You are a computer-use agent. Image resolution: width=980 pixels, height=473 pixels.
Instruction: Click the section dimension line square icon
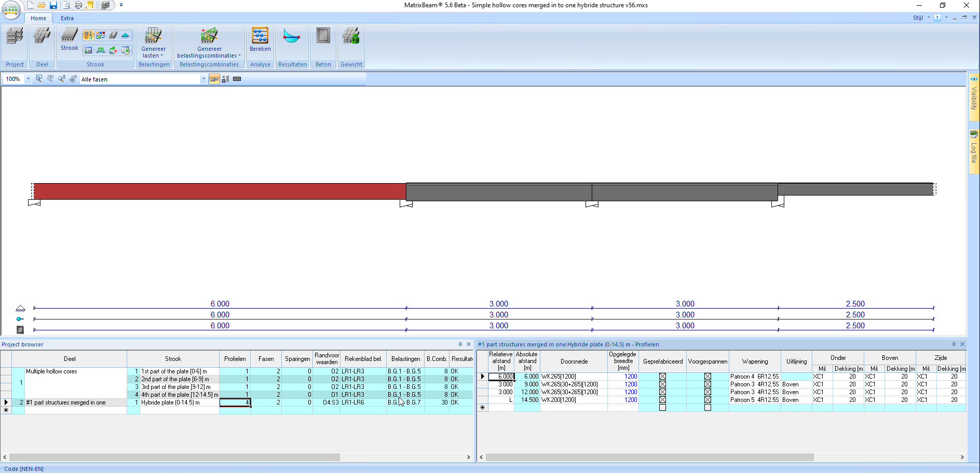(20, 330)
